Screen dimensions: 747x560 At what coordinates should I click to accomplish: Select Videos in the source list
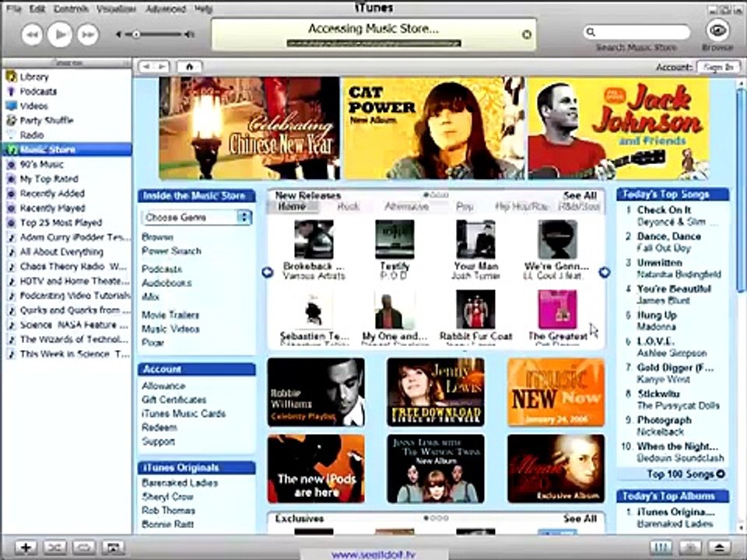tap(66, 106)
